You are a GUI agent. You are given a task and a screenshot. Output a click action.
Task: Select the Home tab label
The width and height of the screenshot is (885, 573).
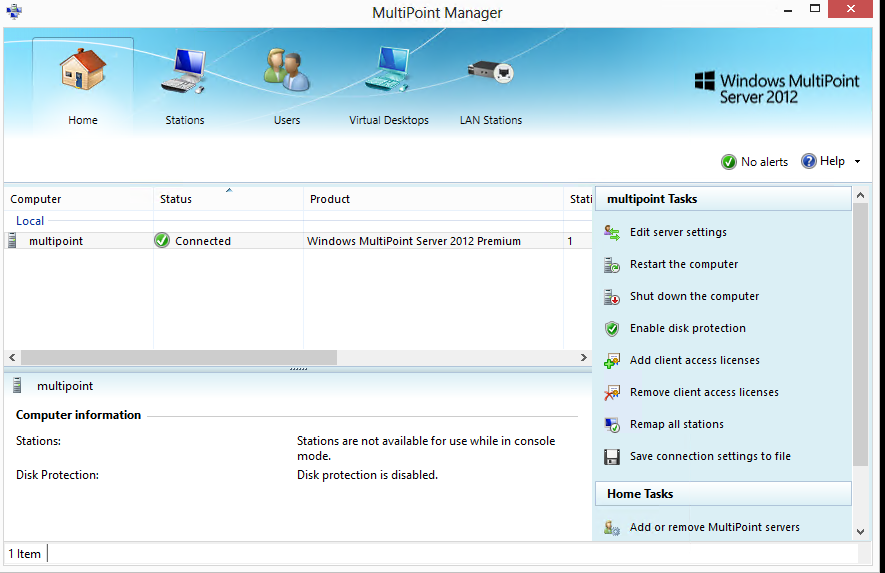[x=83, y=120]
